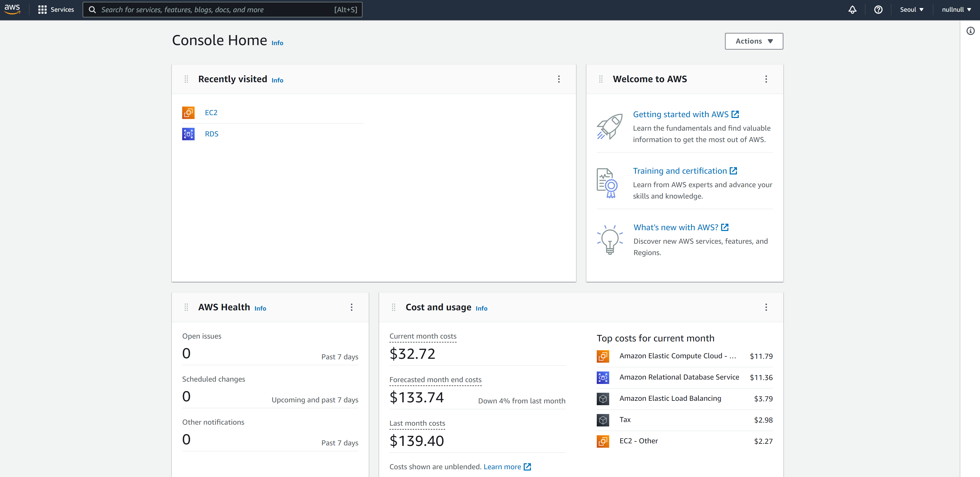This screenshot has height=477, width=980.
Task: Click the search magnifier icon
Action: click(92, 10)
